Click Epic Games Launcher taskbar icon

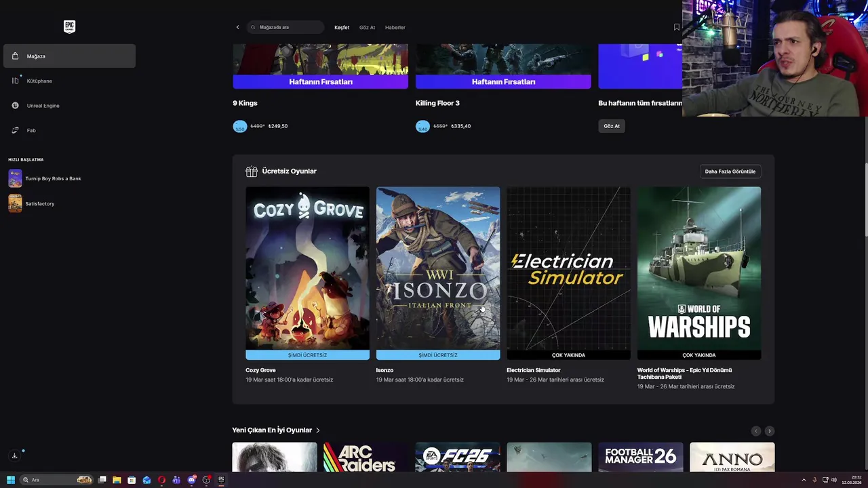221,480
